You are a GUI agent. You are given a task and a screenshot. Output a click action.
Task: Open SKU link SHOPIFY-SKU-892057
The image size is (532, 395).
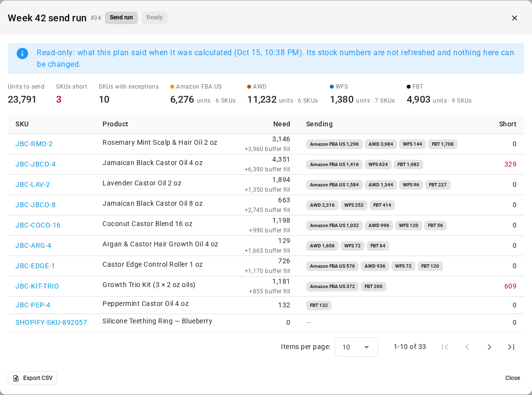pos(51,323)
